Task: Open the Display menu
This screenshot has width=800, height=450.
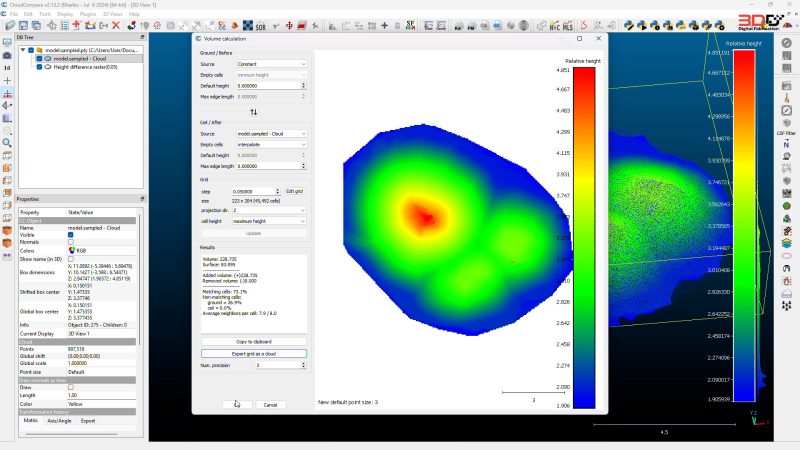Action: [65, 14]
